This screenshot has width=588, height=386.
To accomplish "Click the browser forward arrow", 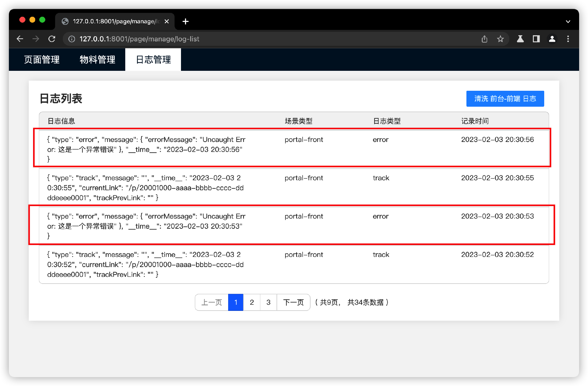I will point(36,39).
